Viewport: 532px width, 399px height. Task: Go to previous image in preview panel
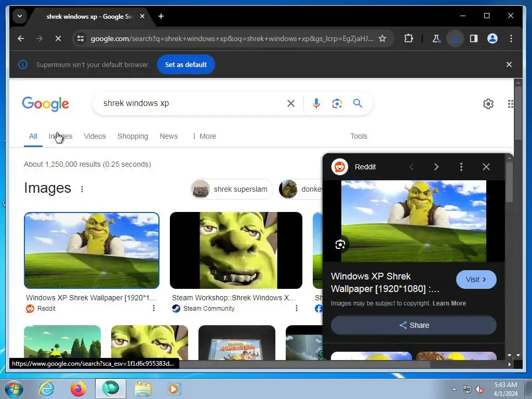[x=411, y=167]
